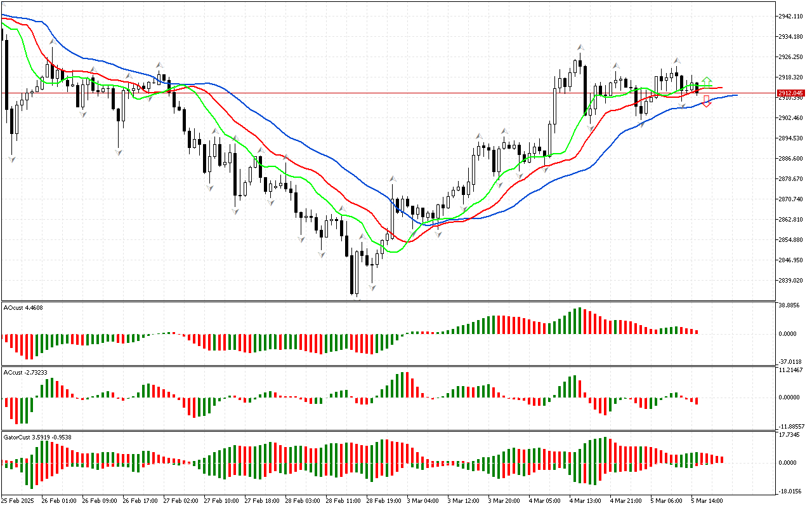Select the AOcust indicator label
Image resolution: width=812 pixels, height=508 pixels.
click(x=23, y=308)
